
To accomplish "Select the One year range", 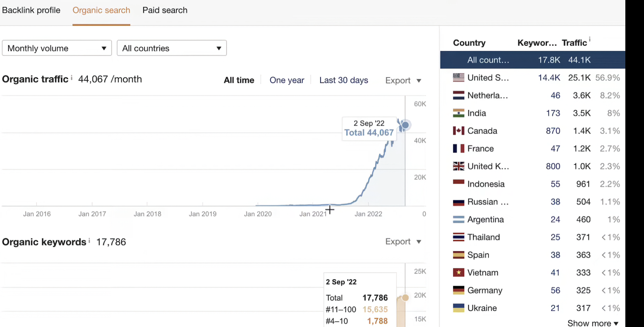I will point(287,80).
